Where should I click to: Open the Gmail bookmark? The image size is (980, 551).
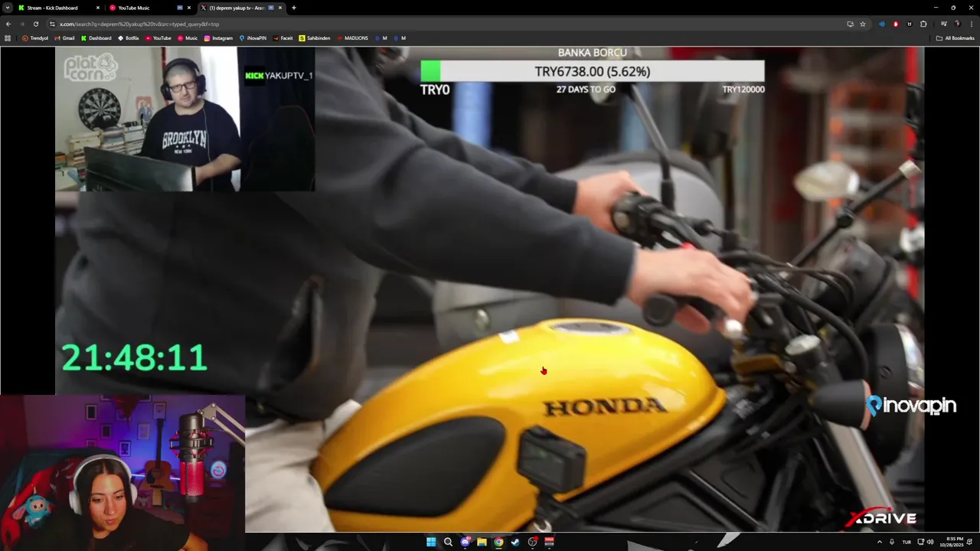[x=64, y=37]
